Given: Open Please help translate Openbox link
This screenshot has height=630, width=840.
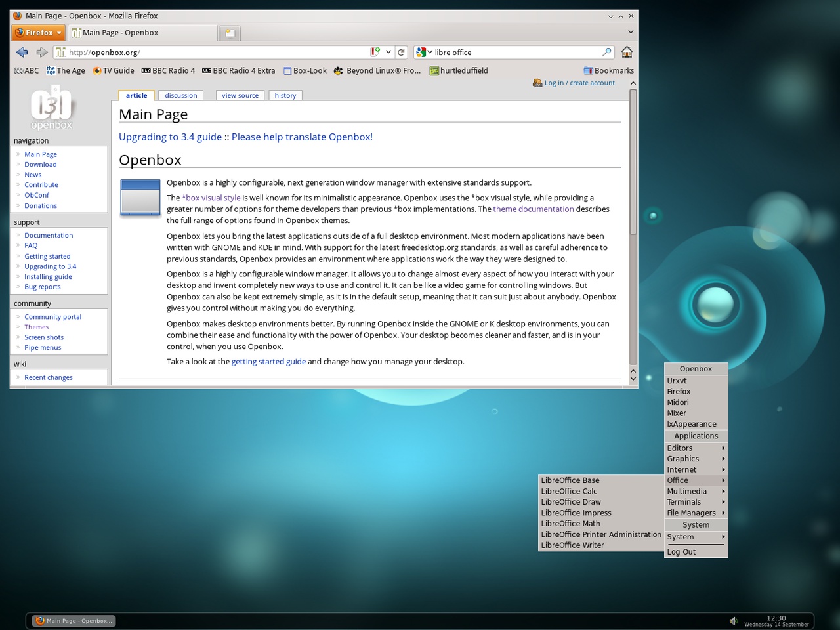Looking at the screenshot, I should 302,137.
